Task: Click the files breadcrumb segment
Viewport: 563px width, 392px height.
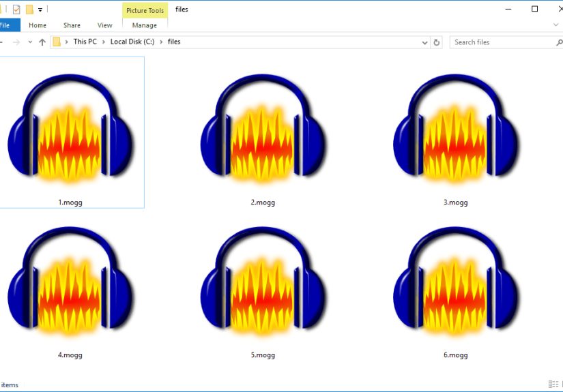Action: coord(174,42)
